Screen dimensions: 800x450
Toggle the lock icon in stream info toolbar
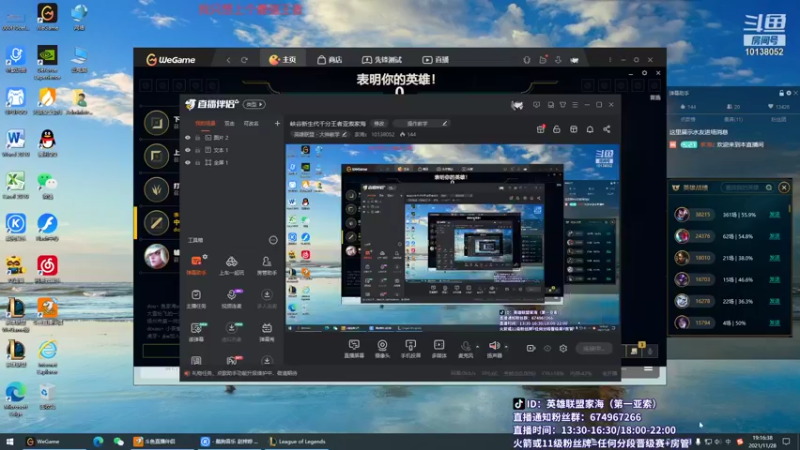tap(557, 129)
